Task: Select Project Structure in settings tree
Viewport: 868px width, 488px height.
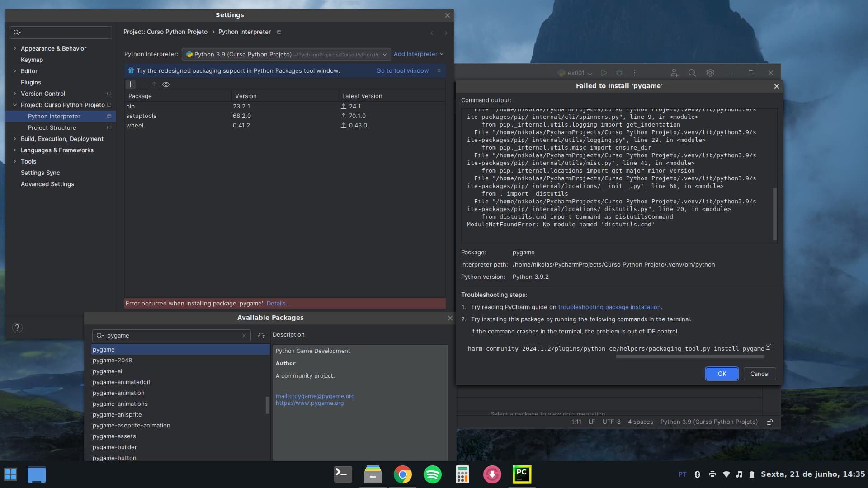Action: [52, 127]
